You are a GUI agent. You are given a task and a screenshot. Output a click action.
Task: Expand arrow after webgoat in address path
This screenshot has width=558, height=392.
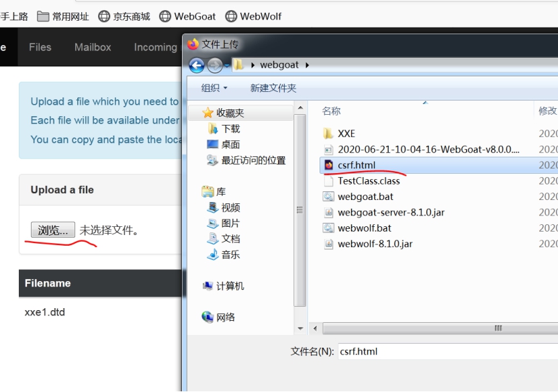(307, 65)
